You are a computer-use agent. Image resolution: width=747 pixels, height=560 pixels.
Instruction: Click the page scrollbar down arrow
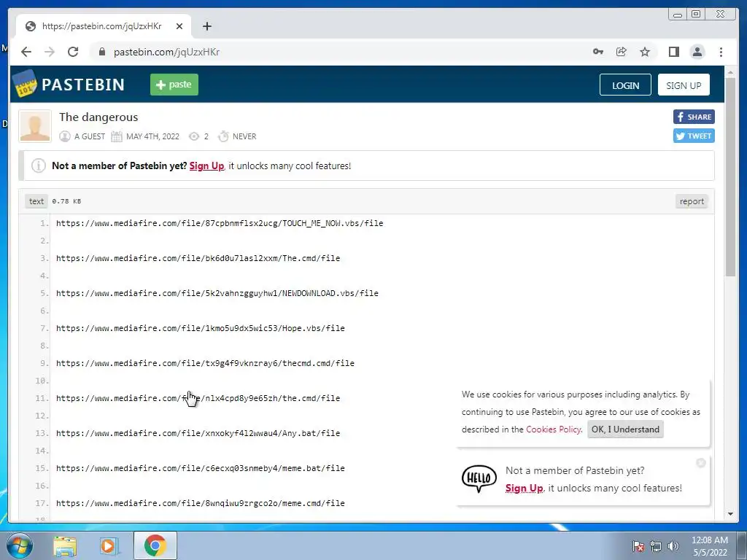730,514
